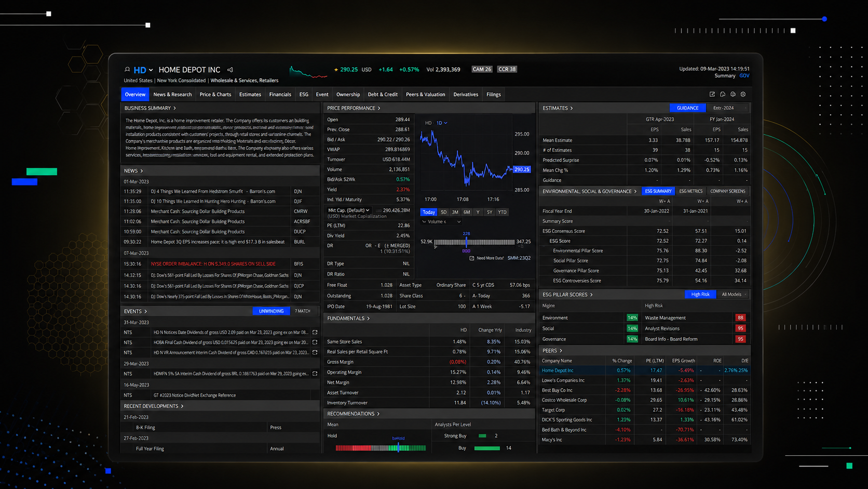
Task: Expand the Events section header
Action: click(x=135, y=311)
